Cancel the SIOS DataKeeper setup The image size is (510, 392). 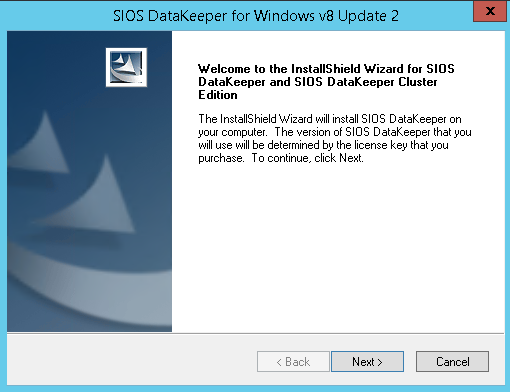(452, 361)
